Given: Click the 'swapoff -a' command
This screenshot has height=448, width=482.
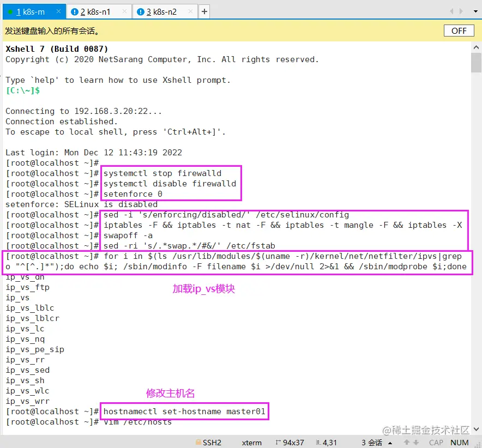Looking at the screenshot, I should coord(128,235).
